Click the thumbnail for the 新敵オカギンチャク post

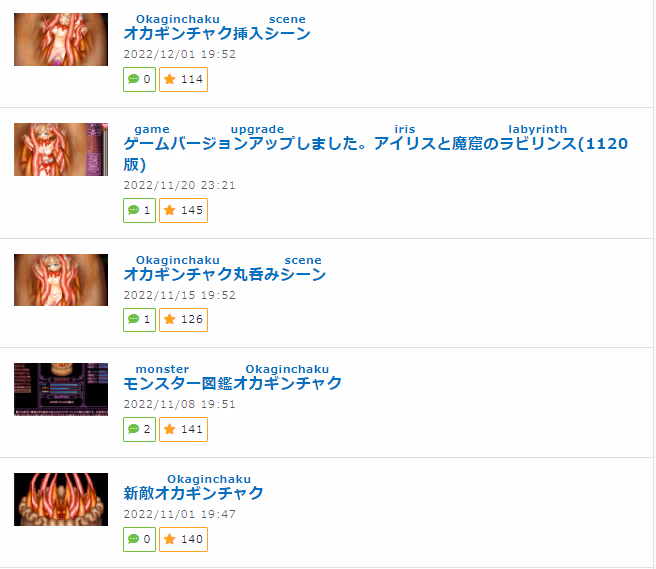(61, 500)
